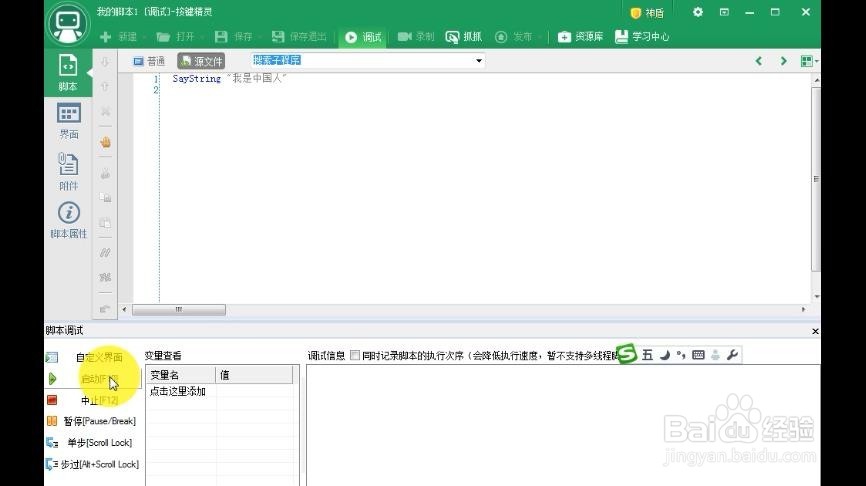The height and width of the screenshot is (486, 866).
Task: Click the moon icon in IME bar
Action: point(664,355)
